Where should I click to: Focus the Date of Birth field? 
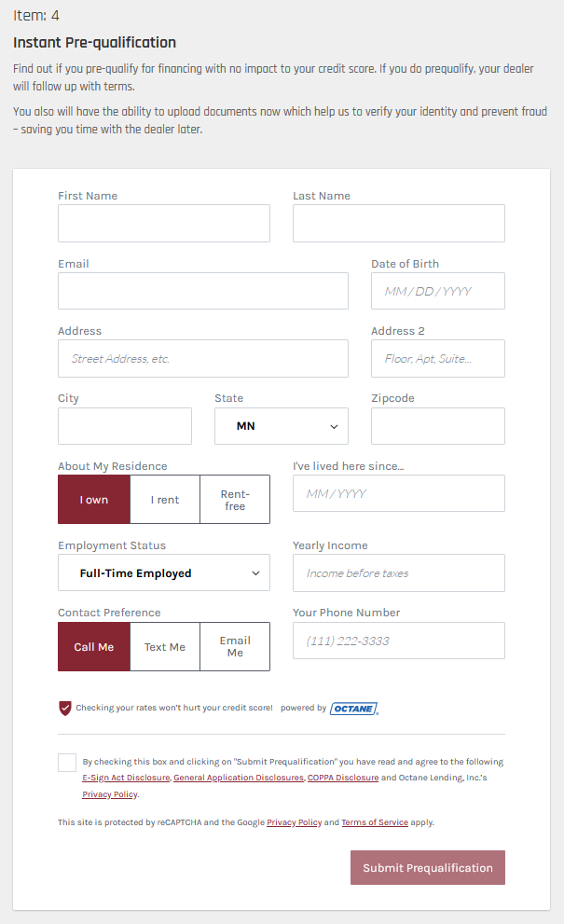[x=438, y=291]
